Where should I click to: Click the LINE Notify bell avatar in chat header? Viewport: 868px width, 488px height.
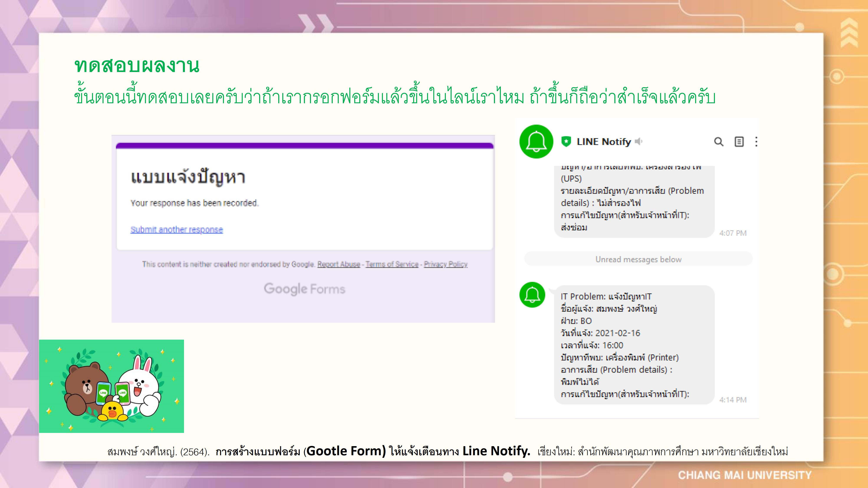pos(536,141)
